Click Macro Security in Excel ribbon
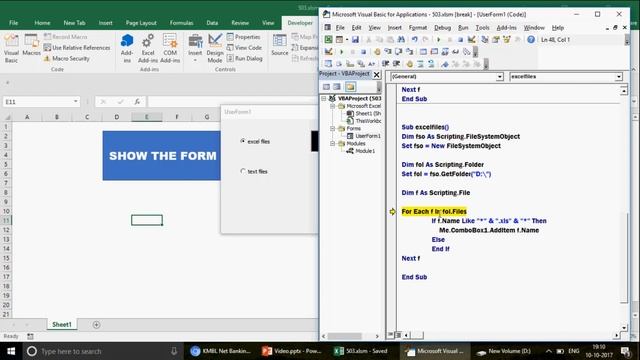This screenshot has height=360, width=640. tap(67, 59)
